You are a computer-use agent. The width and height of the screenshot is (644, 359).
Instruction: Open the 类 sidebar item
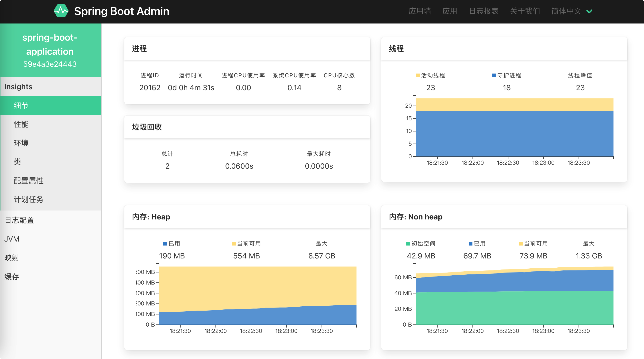coord(51,162)
